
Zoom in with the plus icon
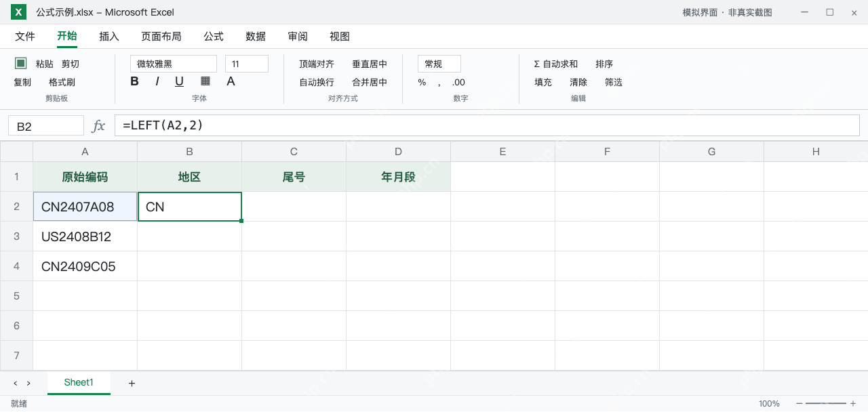pos(853,403)
